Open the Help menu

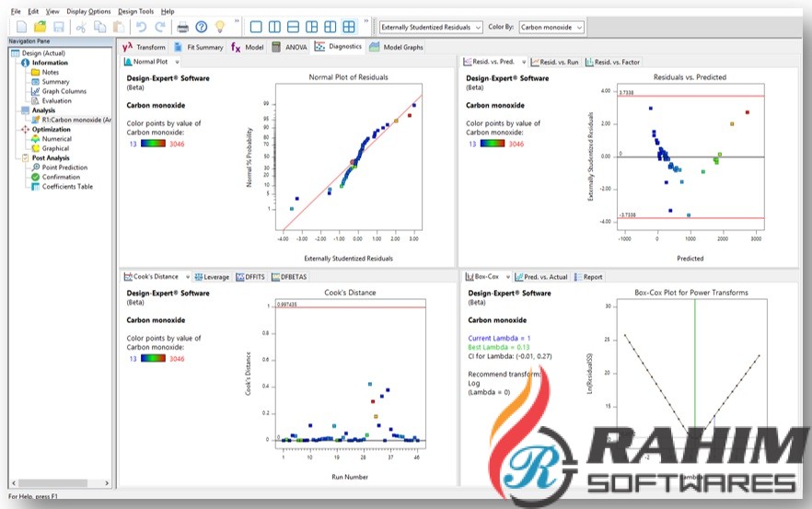click(x=168, y=11)
